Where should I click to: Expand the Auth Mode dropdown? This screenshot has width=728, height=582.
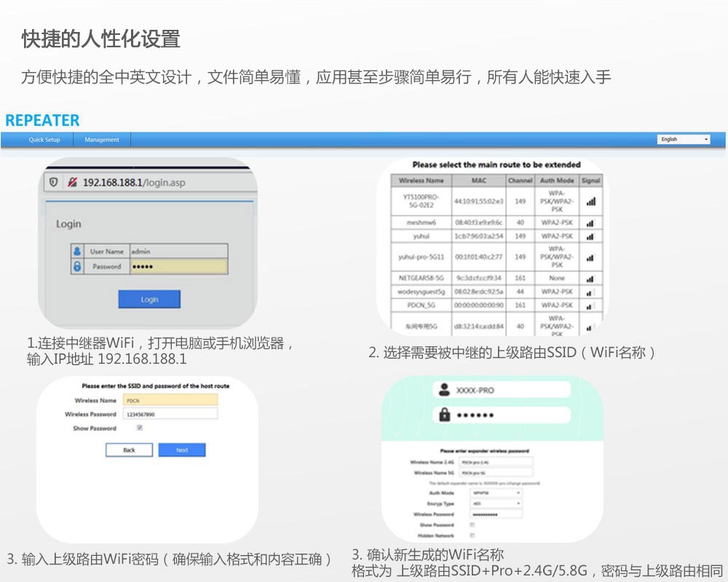pos(496,493)
